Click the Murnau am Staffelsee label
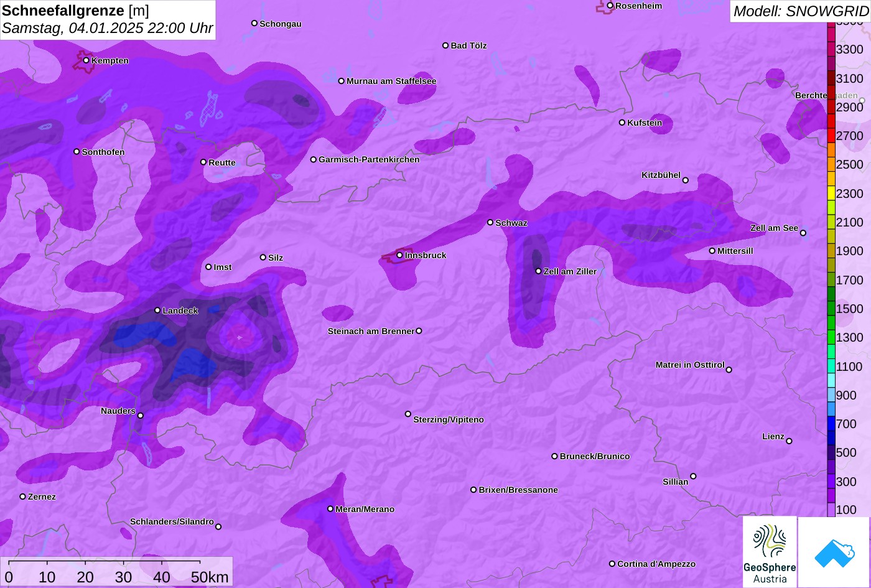 (391, 81)
